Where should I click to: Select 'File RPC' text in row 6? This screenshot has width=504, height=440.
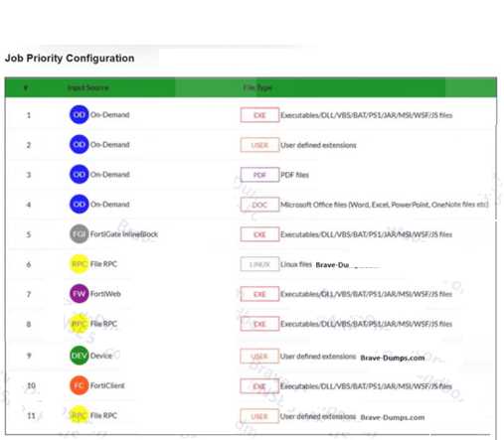pyautogui.click(x=103, y=264)
